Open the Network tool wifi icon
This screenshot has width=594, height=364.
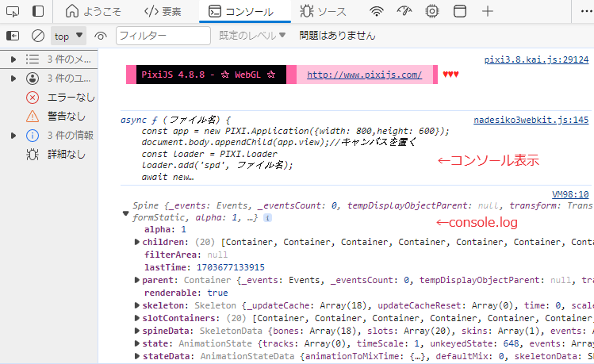pos(377,11)
